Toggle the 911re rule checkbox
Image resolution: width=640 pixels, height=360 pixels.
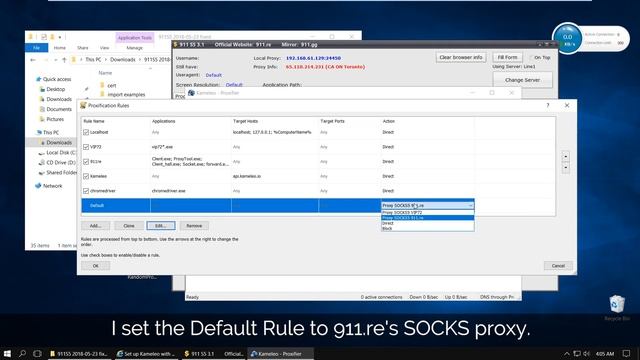86,162
